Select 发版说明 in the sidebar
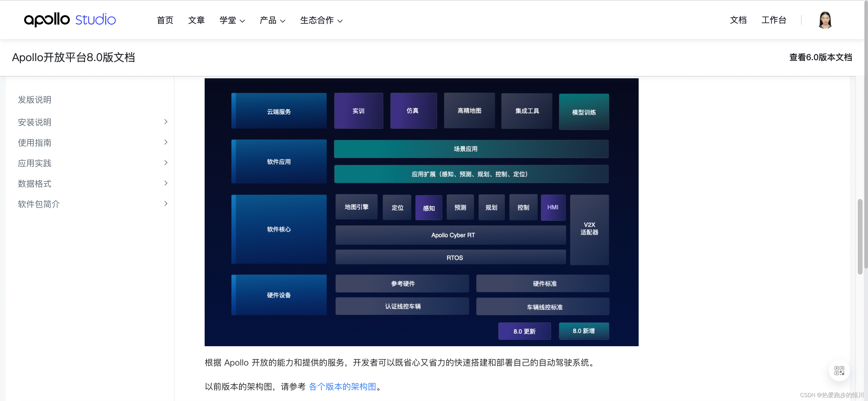 coord(34,100)
